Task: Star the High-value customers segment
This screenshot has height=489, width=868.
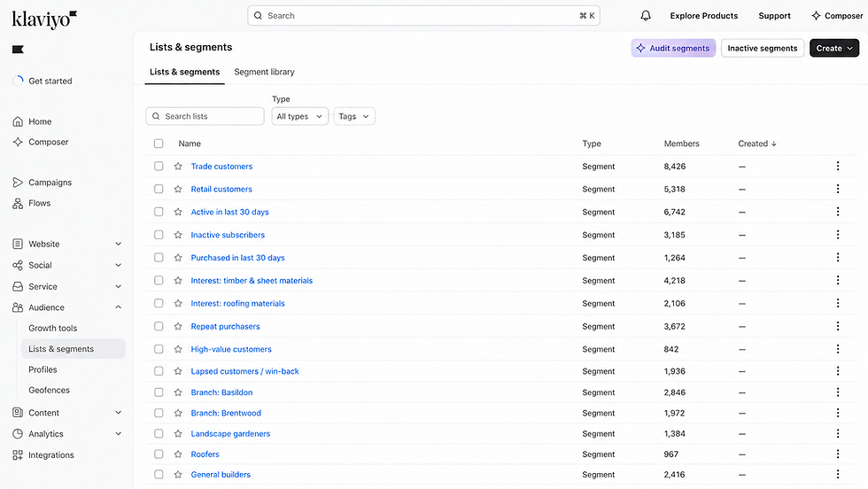Action: coord(178,349)
